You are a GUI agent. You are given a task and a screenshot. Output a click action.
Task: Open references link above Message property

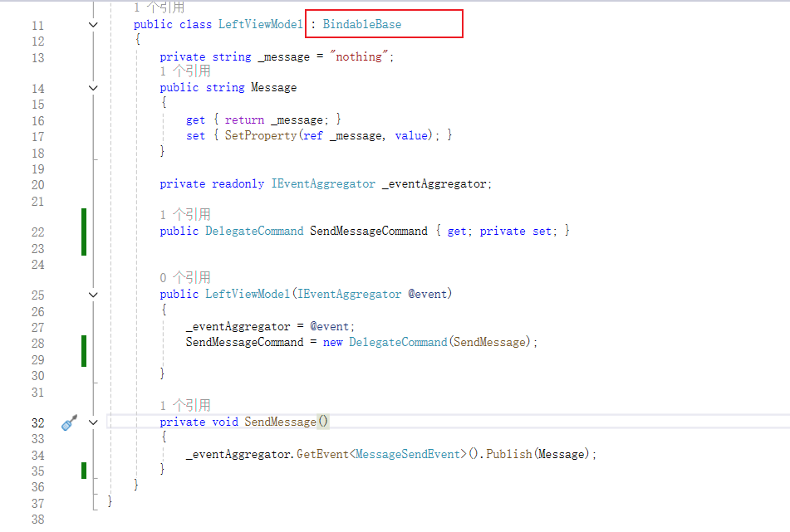[185, 71]
